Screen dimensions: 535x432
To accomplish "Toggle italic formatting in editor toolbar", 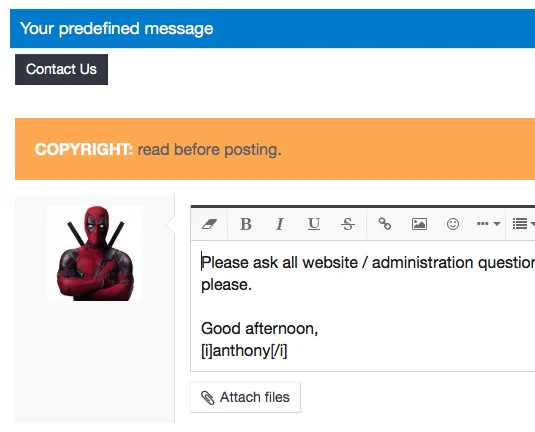I will tap(280, 224).
